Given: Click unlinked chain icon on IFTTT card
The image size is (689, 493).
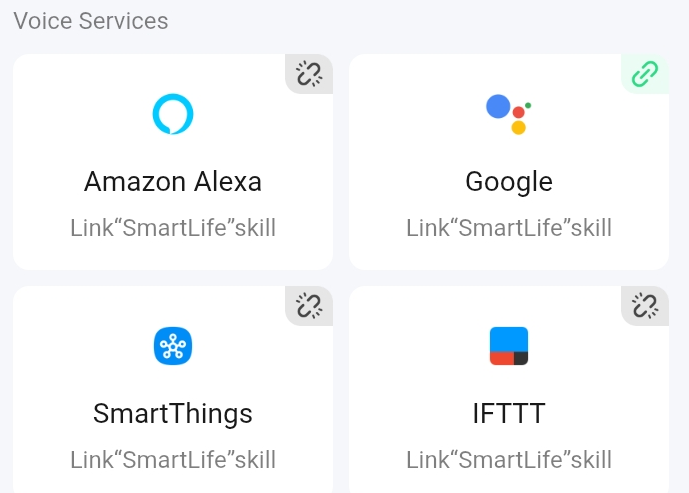Looking at the screenshot, I should pyautogui.click(x=645, y=306).
